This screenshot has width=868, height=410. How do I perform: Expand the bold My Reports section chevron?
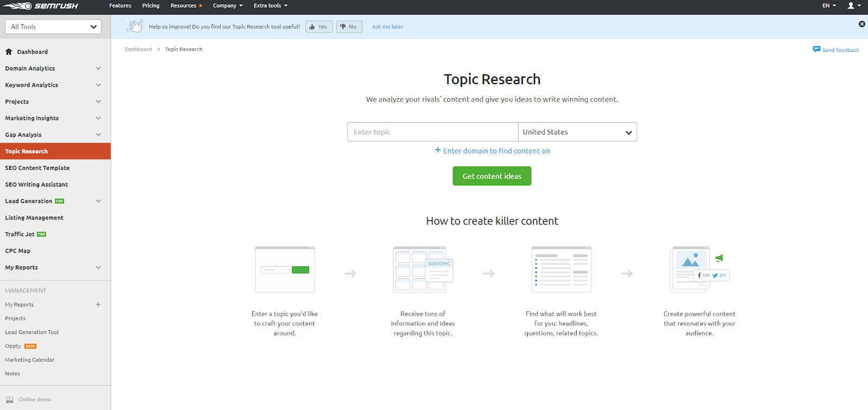pos(98,267)
